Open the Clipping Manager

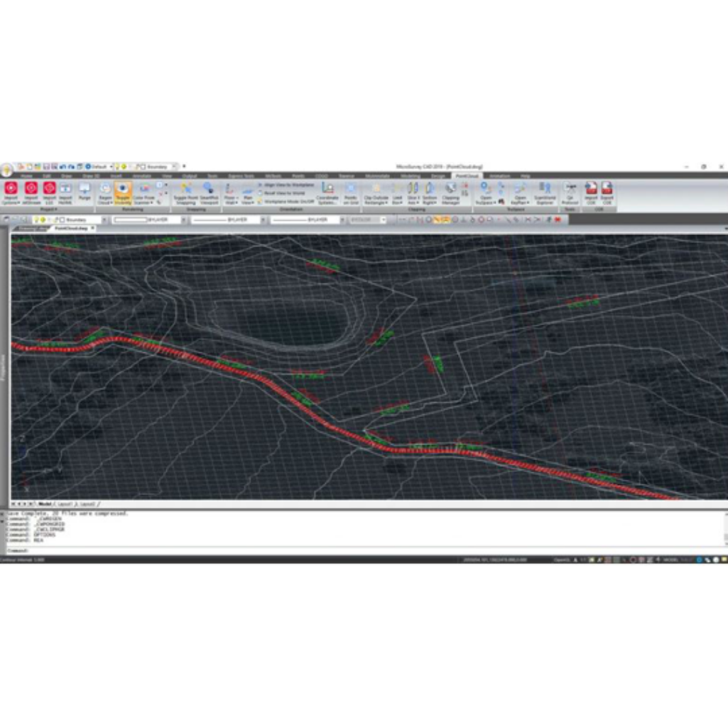point(451,192)
